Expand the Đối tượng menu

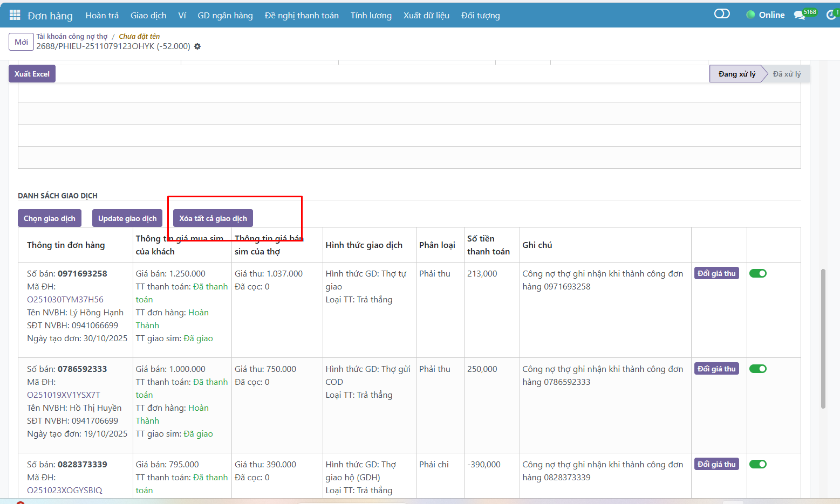point(480,16)
